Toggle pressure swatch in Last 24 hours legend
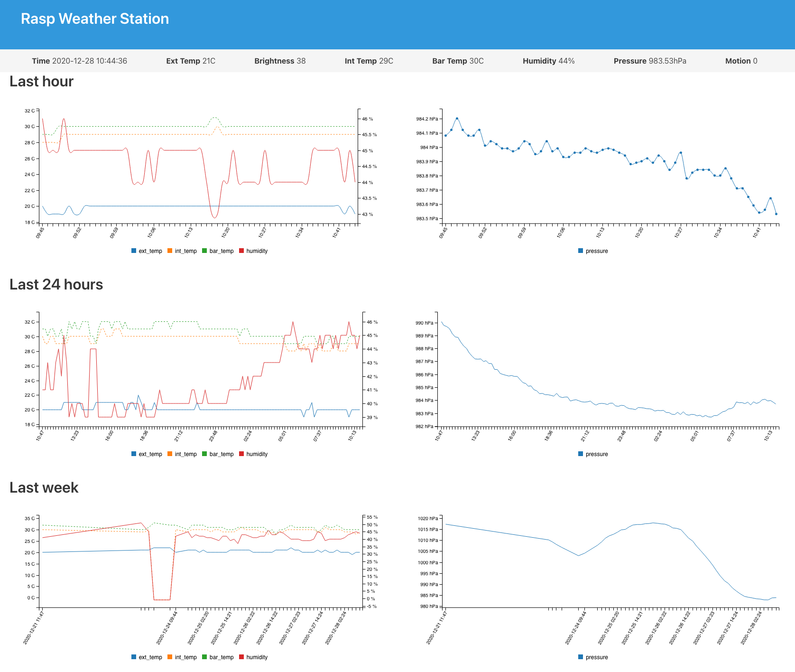 pyautogui.click(x=581, y=454)
